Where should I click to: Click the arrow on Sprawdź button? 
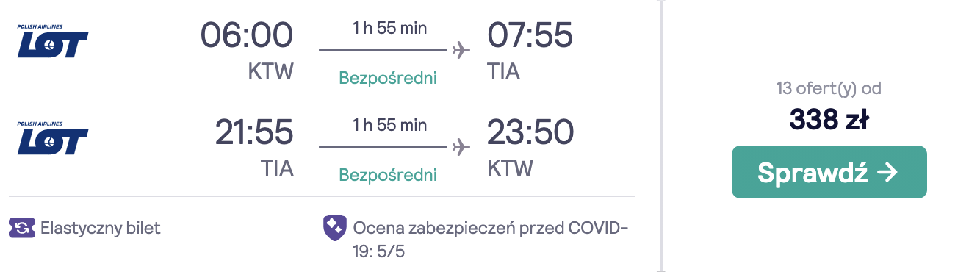coord(888,172)
